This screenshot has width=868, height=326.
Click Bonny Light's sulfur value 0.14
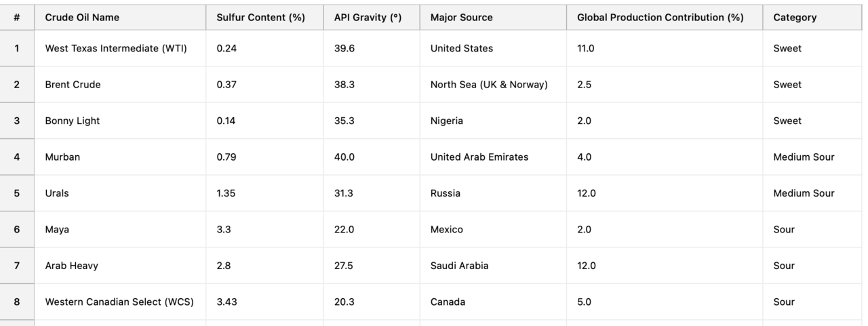click(x=224, y=121)
